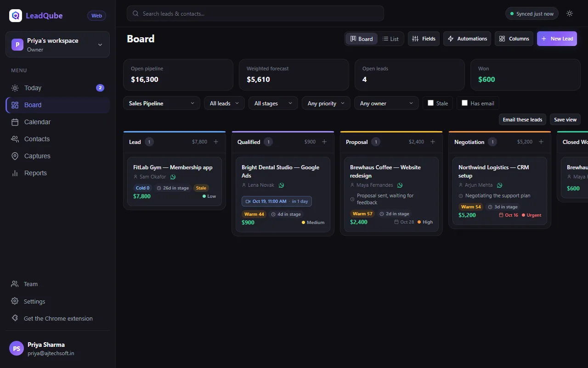Open the All stages filter dropdown

click(273, 103)
